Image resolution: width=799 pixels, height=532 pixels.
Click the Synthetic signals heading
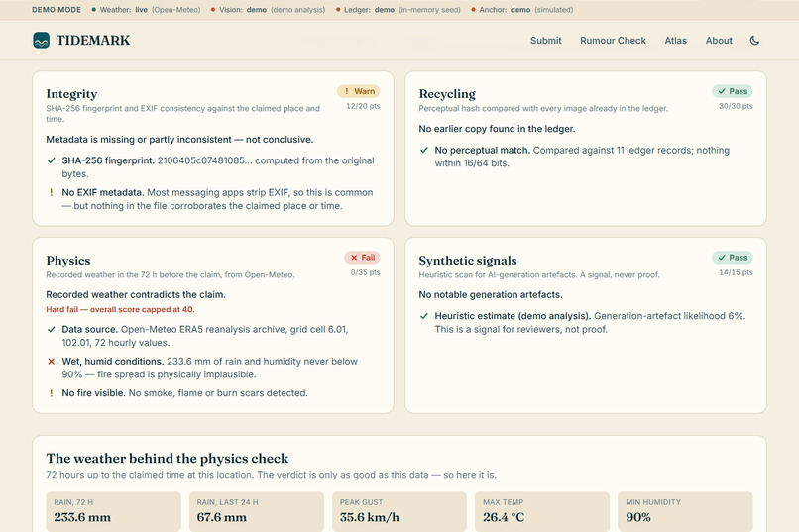pyautogui.click(x=468, y=261)
